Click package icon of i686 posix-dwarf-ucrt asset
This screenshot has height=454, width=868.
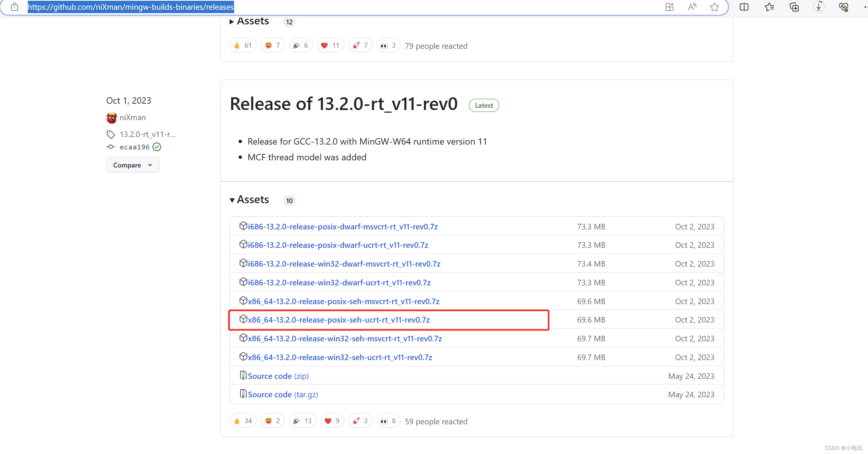243,244
